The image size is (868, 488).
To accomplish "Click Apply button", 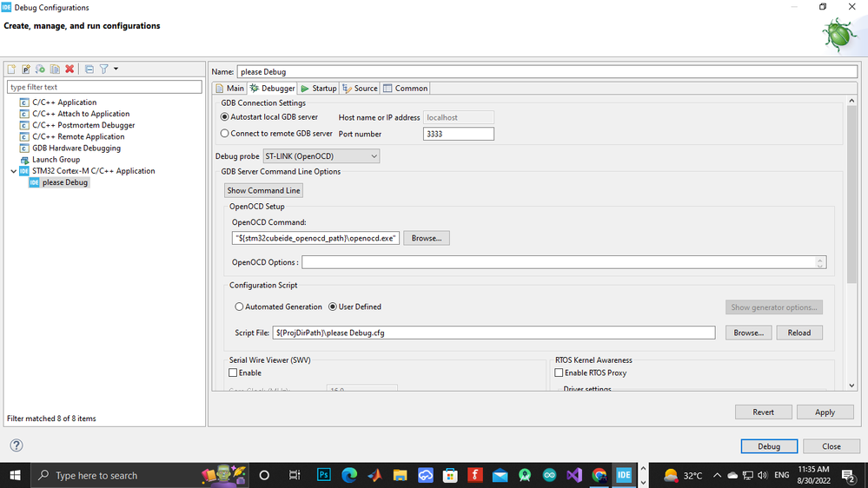I will coord(825,412).
